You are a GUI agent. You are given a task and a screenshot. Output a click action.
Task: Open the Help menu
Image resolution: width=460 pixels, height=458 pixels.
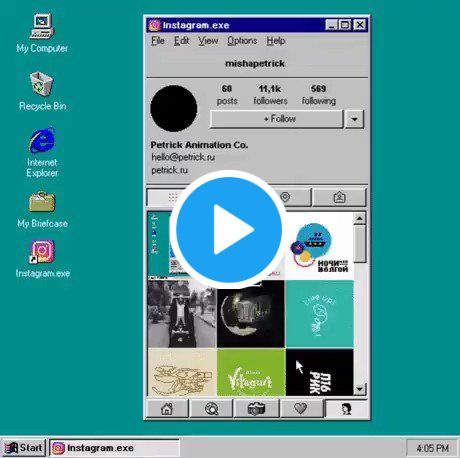click(276, 41)
